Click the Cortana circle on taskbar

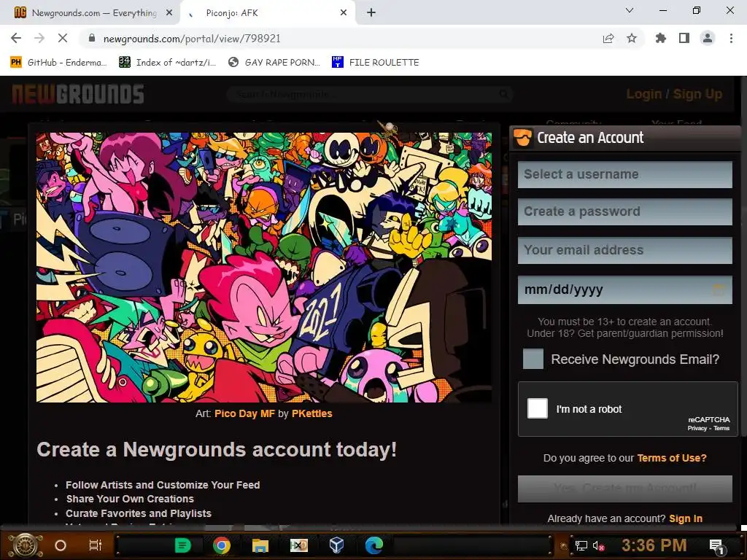coord(61,545)
